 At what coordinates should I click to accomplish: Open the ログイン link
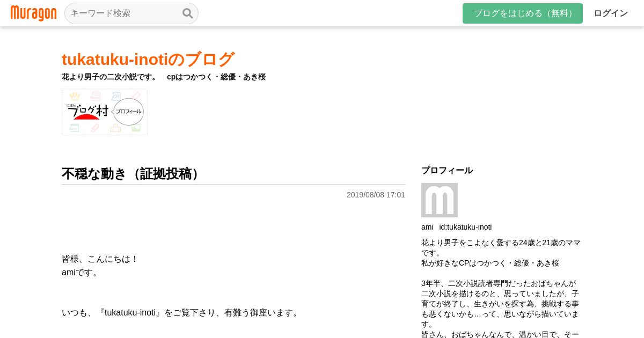pyautogui.click(x=611, y=13)
